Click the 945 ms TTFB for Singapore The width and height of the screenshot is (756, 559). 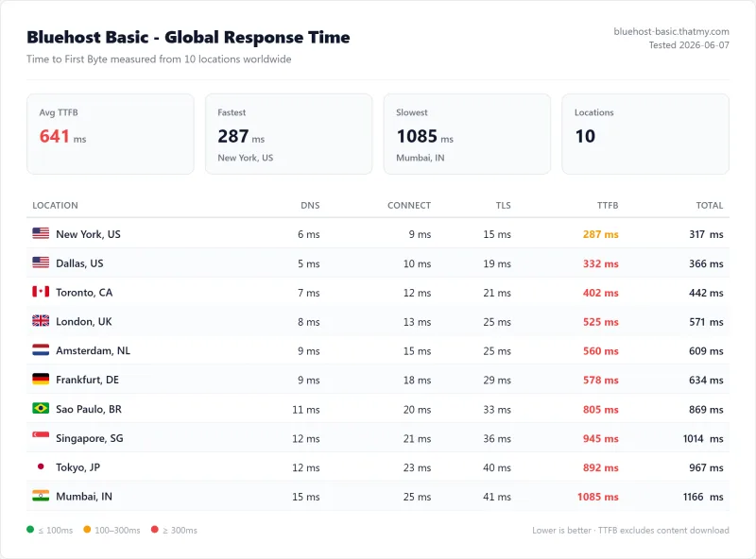click(x=600, y=438)
